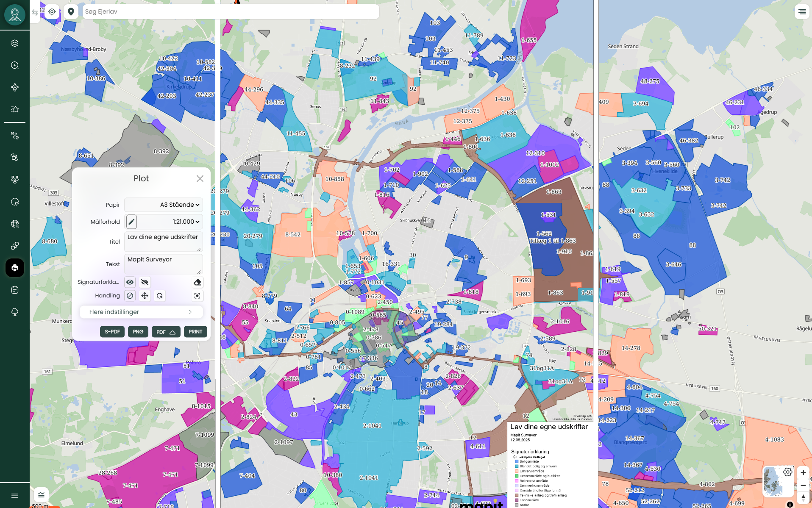
Task: Click the PRINT button
Action: pyautogui.click(x=195, y=332)
